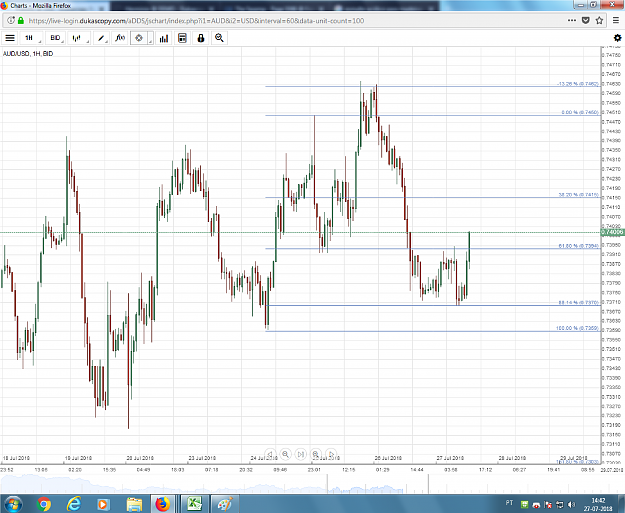625x513 pixels.
Task: Switch to the Paint taskbar button
Action: coord(225,504)
